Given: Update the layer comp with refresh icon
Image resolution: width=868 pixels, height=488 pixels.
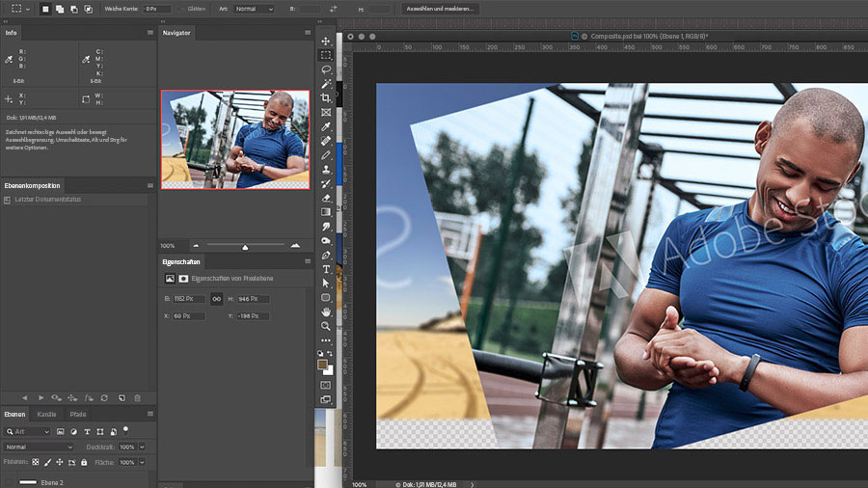Looking at the screenshot, I should click(x=104, y=397).
